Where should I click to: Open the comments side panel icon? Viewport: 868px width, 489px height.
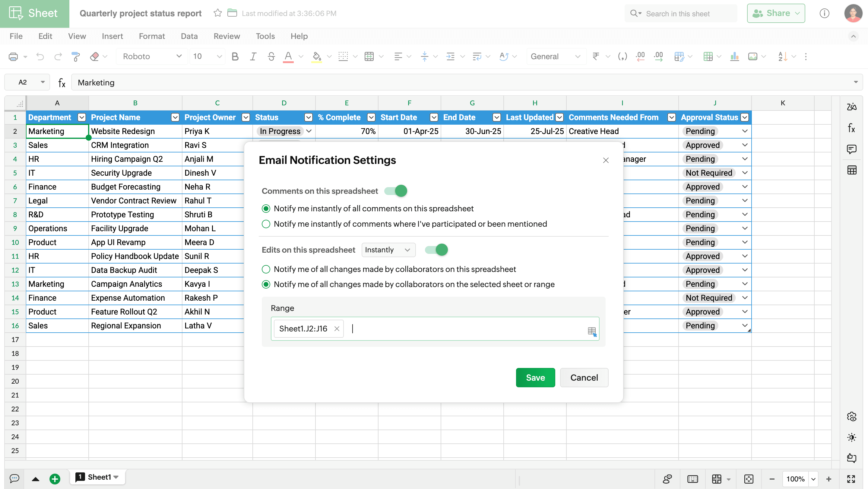pos(851,149)
